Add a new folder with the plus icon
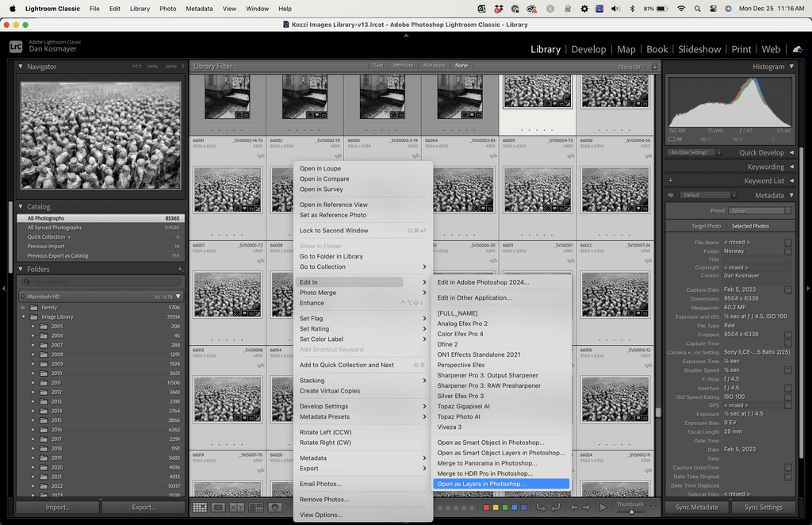The image size is (812, 525). coord(180,269)
